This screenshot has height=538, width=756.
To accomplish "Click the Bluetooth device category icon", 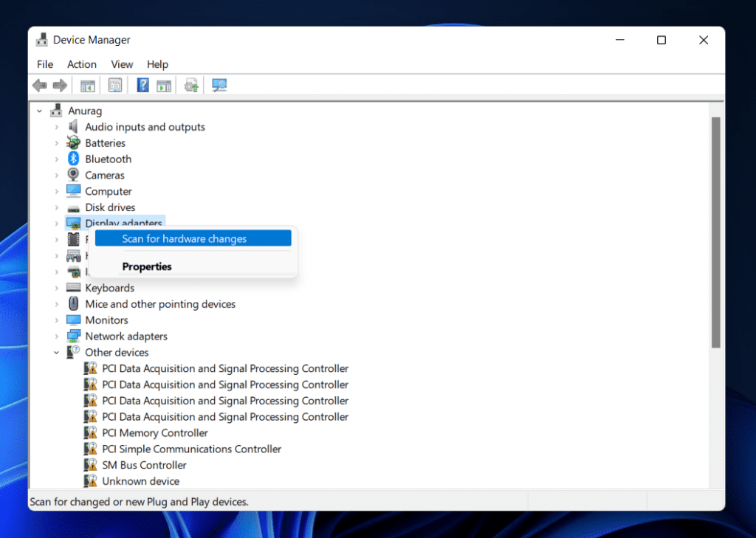I will point(74,159).
